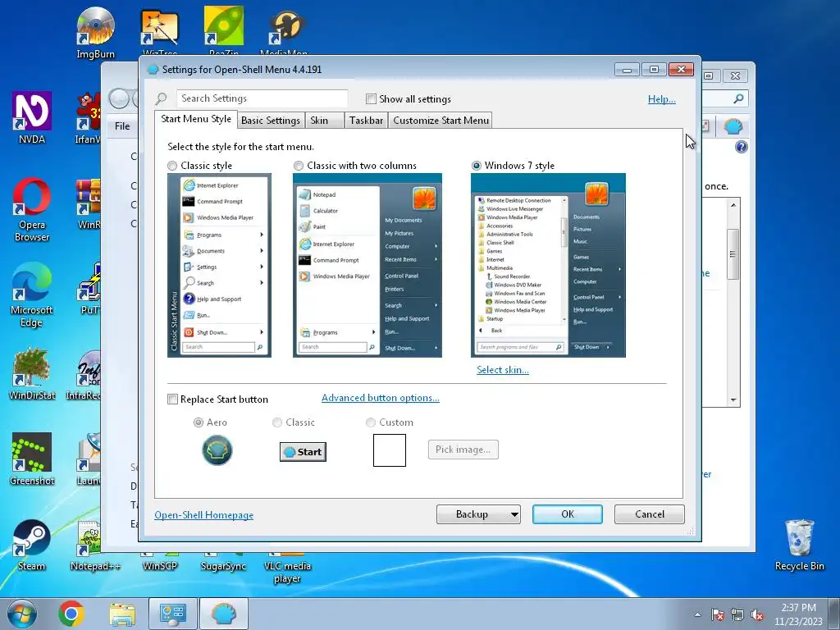Open the Taskbar tab
The width and height of the screenshot is (840, 630).
(x=366, y=120)
